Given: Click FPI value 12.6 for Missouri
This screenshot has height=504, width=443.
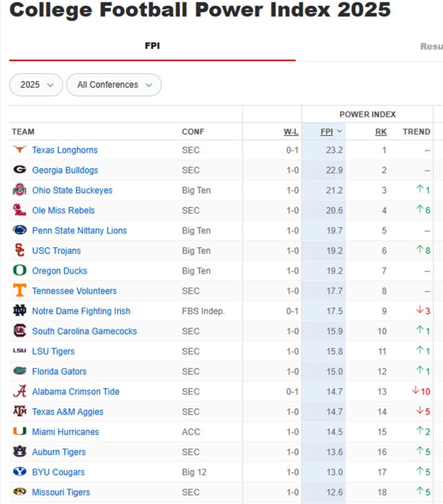Looking at the screenshot, I should coord(334,492).
